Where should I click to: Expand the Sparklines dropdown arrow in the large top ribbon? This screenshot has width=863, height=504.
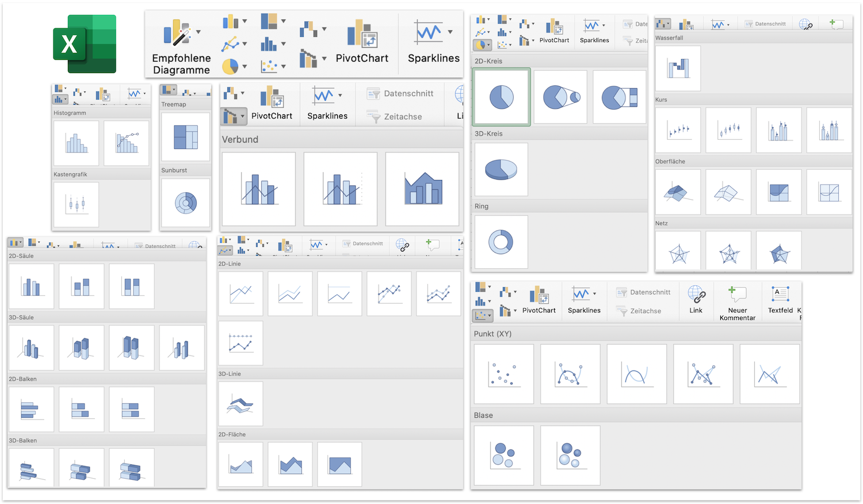click(450, 32)
